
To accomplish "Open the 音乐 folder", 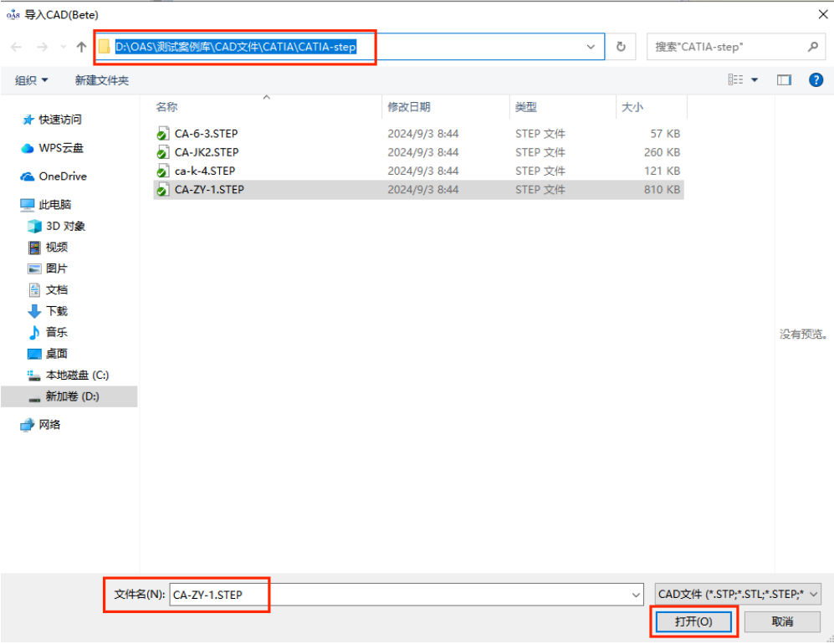I will pos(48,332).
